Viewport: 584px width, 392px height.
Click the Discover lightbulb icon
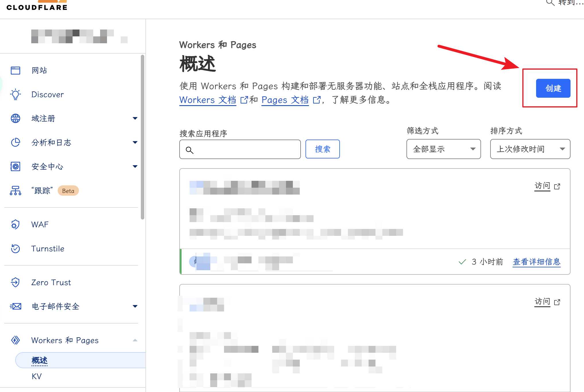(x=15, y=94)
